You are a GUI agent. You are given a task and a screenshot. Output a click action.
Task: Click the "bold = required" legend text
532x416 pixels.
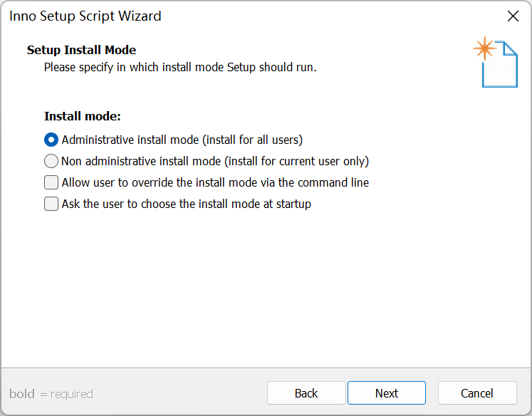51,394
